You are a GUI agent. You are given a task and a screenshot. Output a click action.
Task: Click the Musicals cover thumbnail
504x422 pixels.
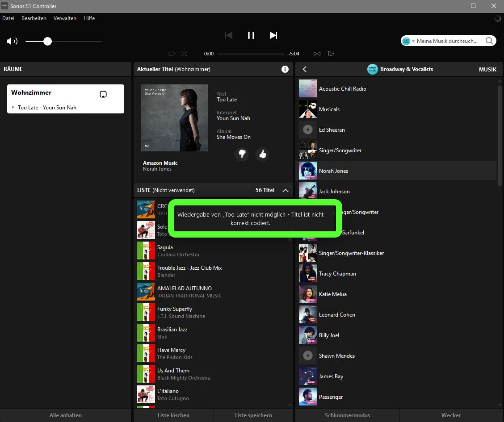307,109
